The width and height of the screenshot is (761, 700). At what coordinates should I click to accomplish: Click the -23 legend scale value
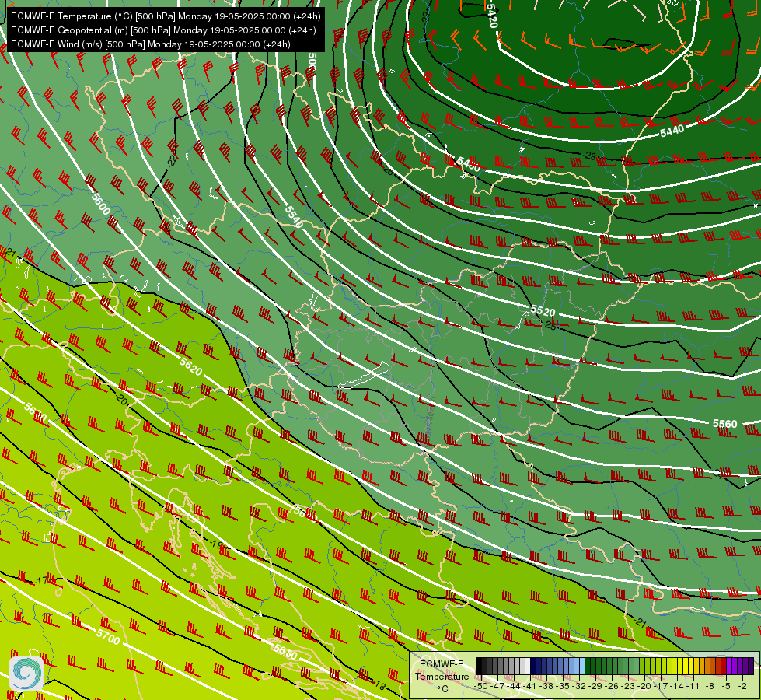[x=628, y=687]
